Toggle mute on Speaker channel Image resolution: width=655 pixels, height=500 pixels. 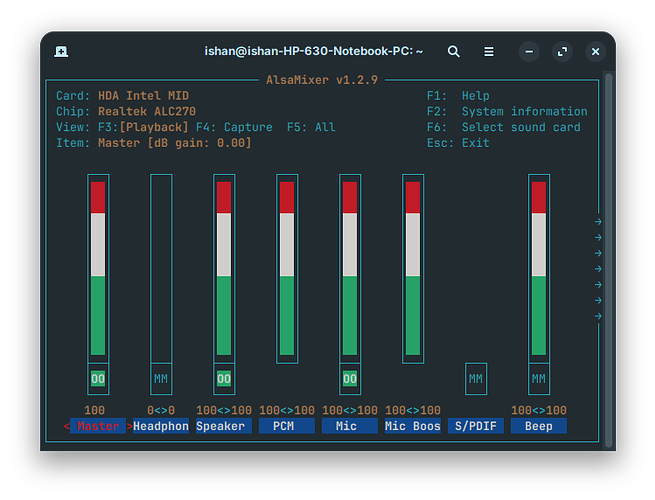click(224, 379)
